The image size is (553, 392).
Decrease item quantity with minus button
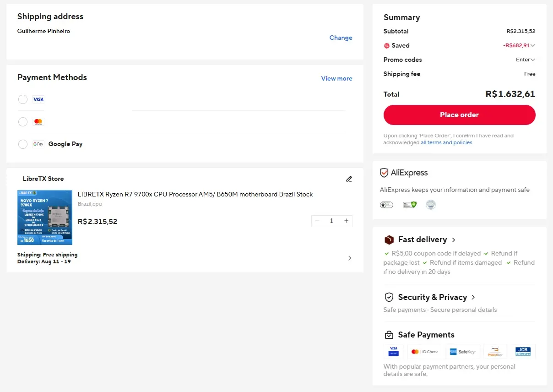point(317,221)
